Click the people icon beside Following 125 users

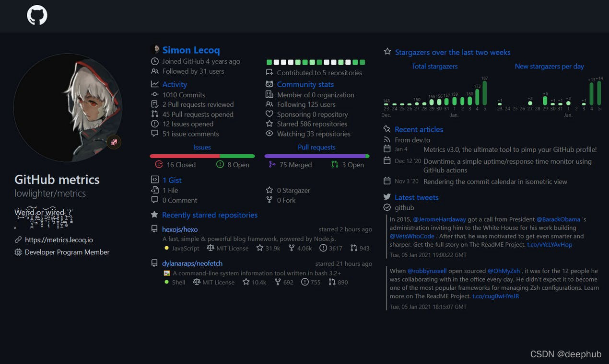tap(269, 104)
